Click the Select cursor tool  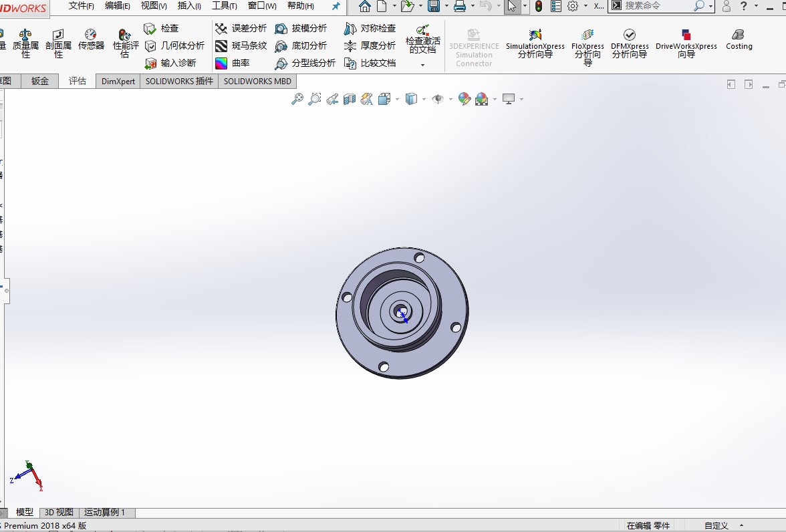[512, 6]
